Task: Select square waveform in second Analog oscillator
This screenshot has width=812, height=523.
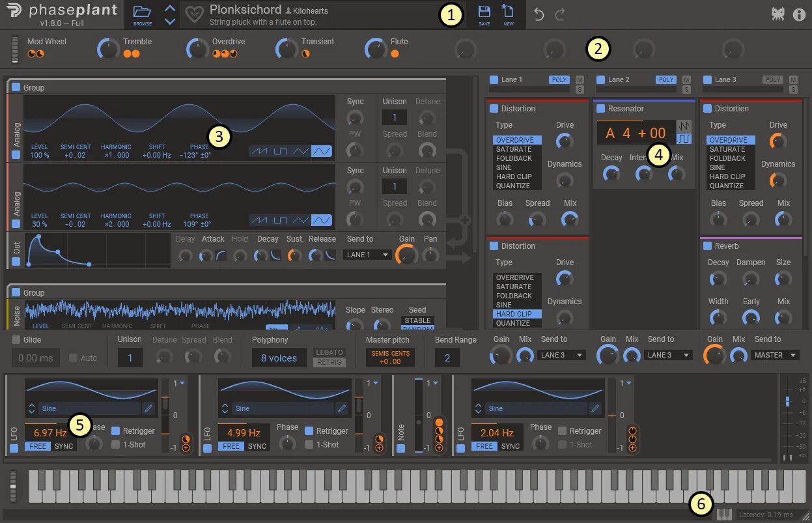Action: [281, 220]
